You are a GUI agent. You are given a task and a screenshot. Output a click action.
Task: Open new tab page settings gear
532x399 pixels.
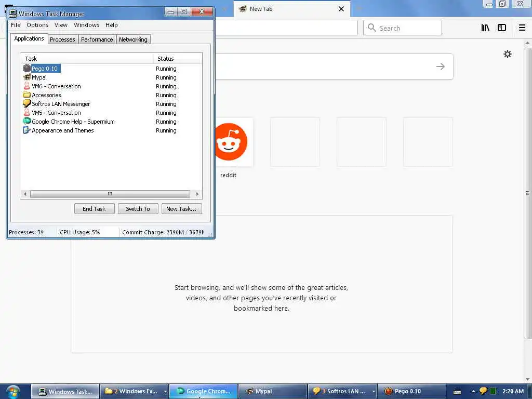507,54
